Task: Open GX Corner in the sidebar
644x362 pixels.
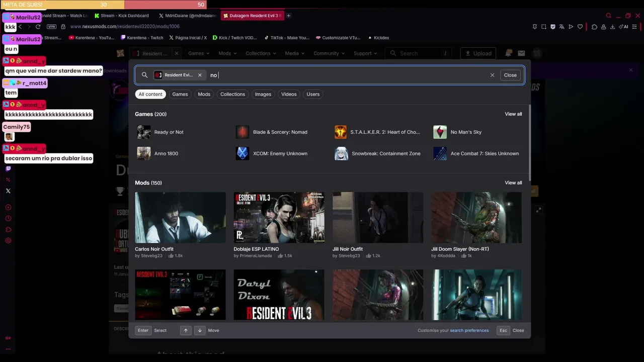Action: coord(8,338)
